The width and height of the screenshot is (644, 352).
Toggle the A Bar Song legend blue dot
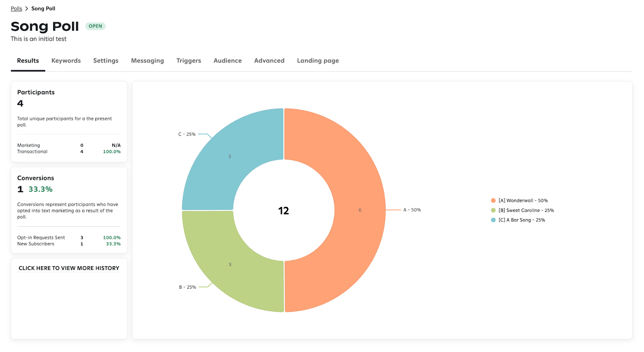point(493,220)
